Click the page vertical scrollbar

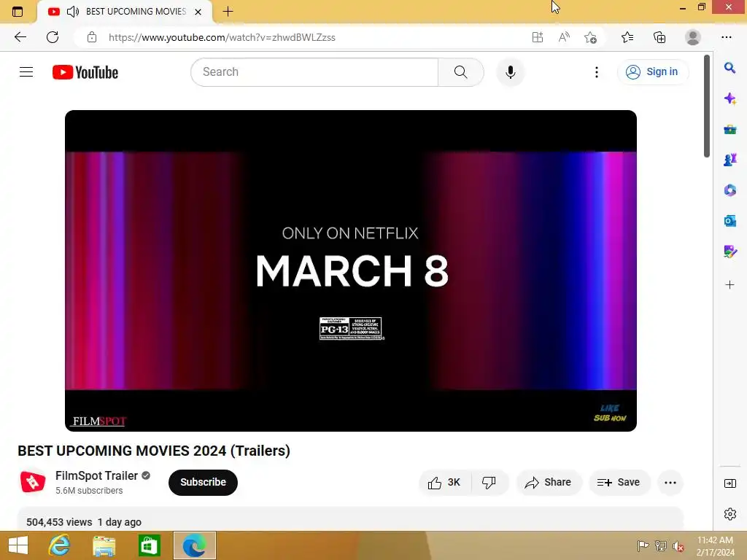(707, 106)
